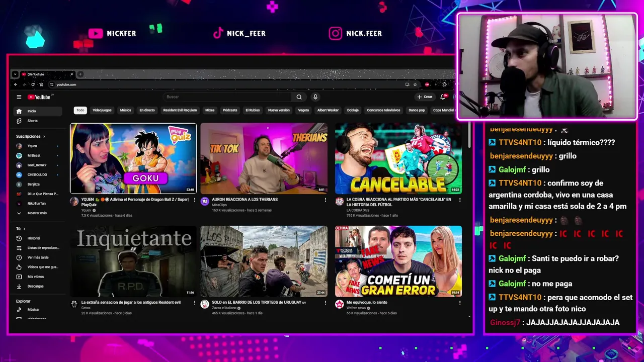Open the Uruguay barrio video thumbnail
Screen dimensions: 644x362
pyautogui.click(x=264, y=261)
